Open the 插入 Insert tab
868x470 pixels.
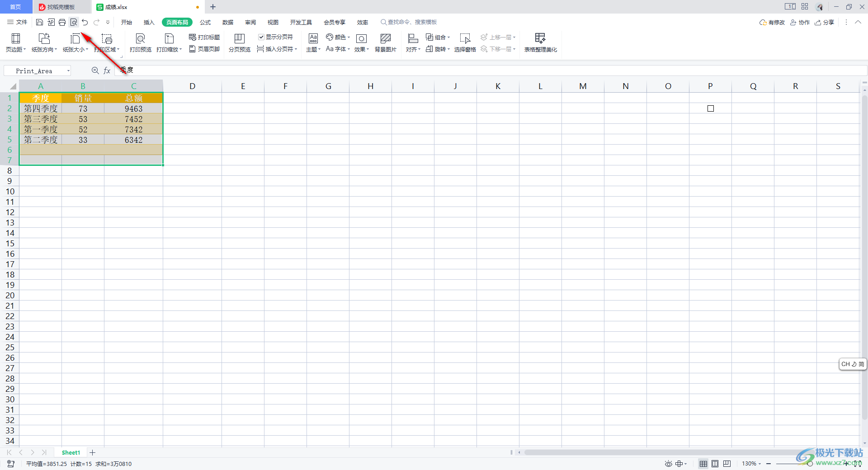pos(149,22)
